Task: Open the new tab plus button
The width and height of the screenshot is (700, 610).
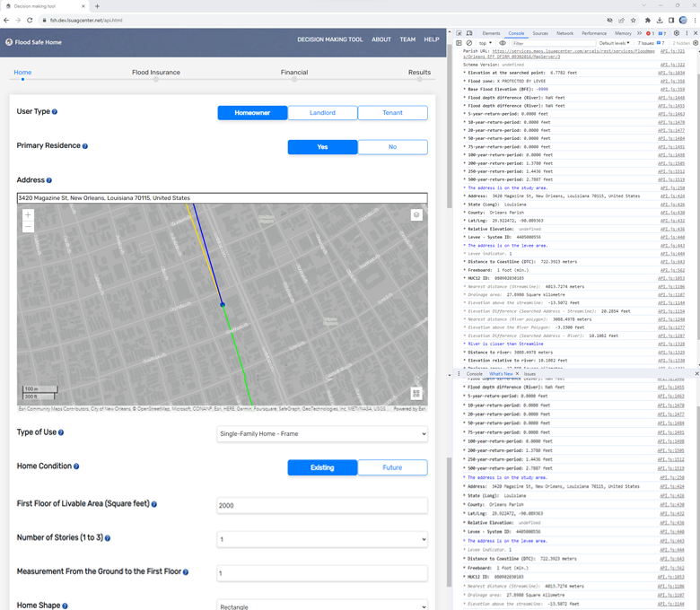Action: click(x=97, y=6)
